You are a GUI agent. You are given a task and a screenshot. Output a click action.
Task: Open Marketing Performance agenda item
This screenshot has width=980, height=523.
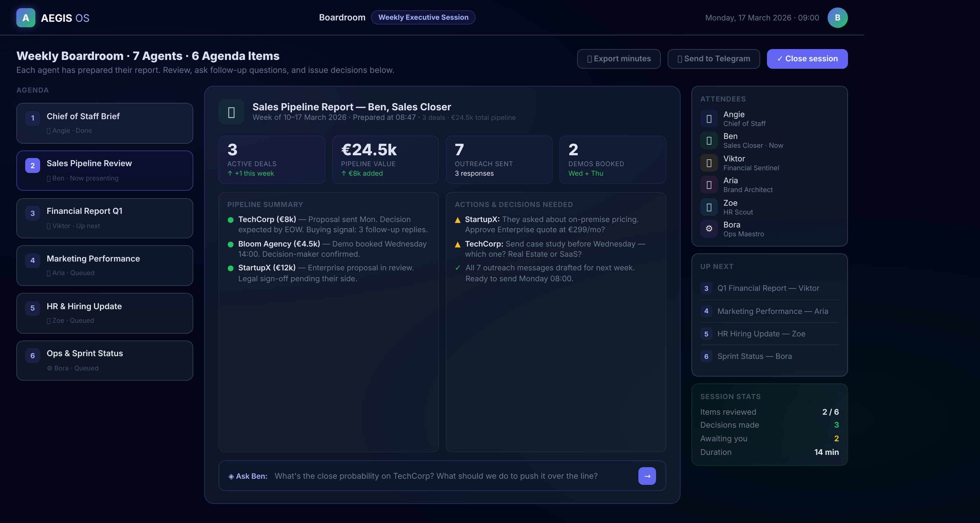click(x=104, y=265)
